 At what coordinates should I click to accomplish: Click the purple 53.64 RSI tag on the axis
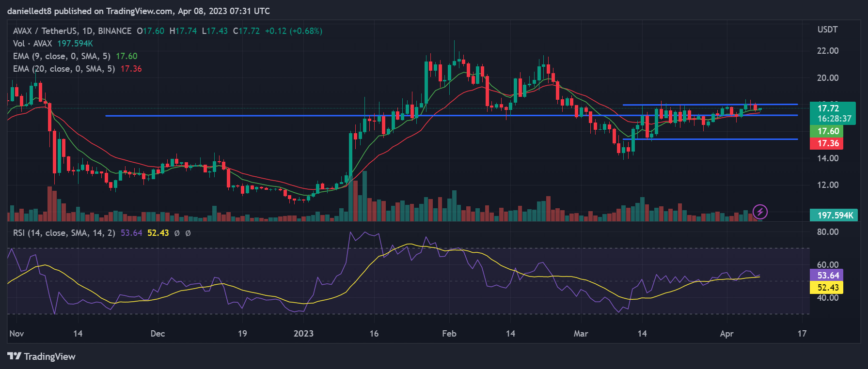tap(828, 276)
